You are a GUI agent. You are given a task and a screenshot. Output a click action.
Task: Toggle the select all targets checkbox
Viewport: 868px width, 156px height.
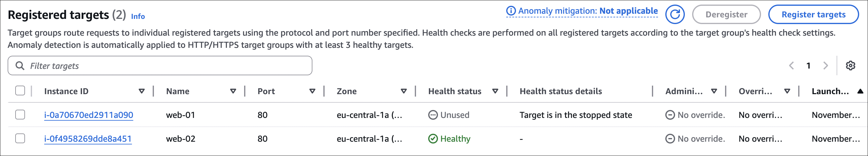20,91
